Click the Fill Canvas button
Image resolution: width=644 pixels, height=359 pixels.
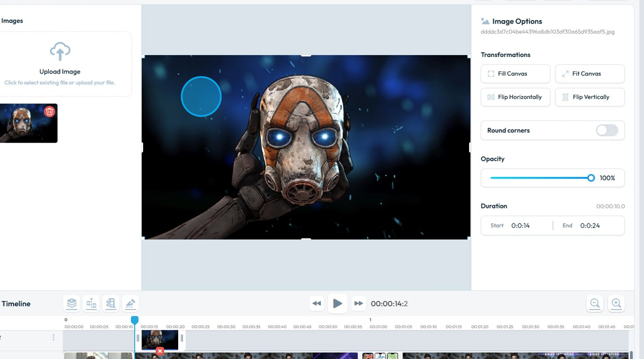pyautogui.click(x=515, y=74)
